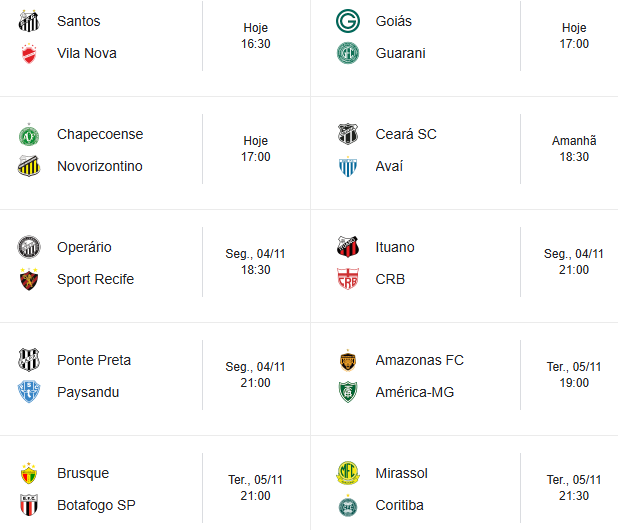Click the Chapecoense team logo
This screenshot has width=618, height=530.
pyautogui.click(x=29, y=134)
